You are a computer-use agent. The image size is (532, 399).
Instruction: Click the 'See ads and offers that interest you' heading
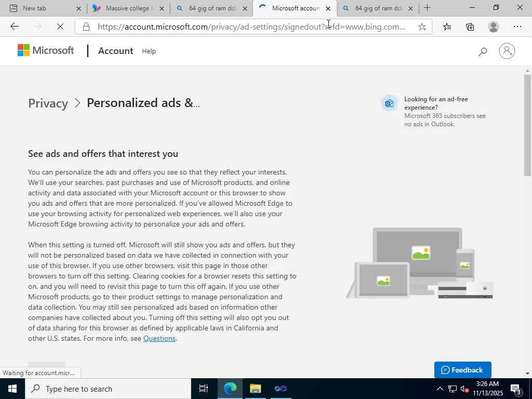click(103, 154)
